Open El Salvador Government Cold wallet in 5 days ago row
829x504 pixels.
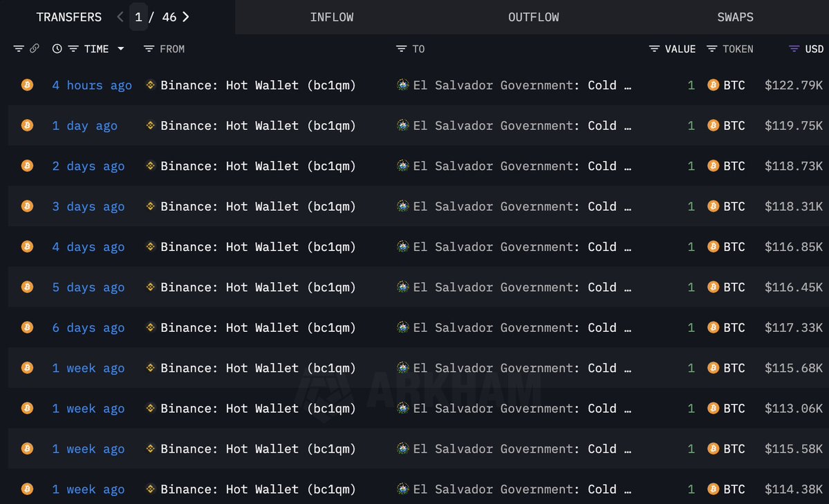[522, 287]
